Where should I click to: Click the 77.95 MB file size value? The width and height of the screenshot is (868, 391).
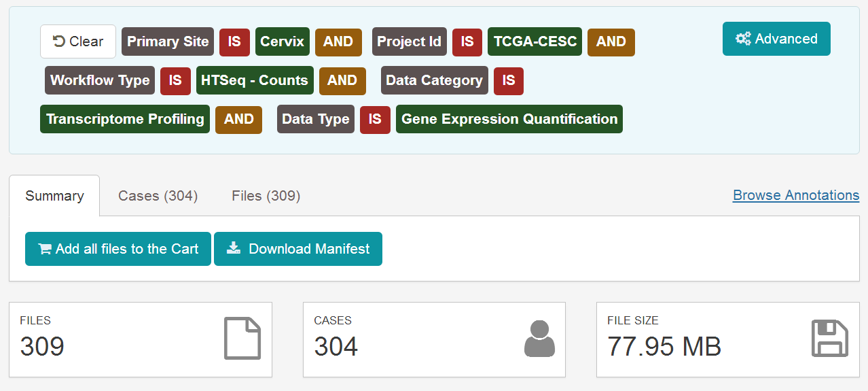(664, 346)
